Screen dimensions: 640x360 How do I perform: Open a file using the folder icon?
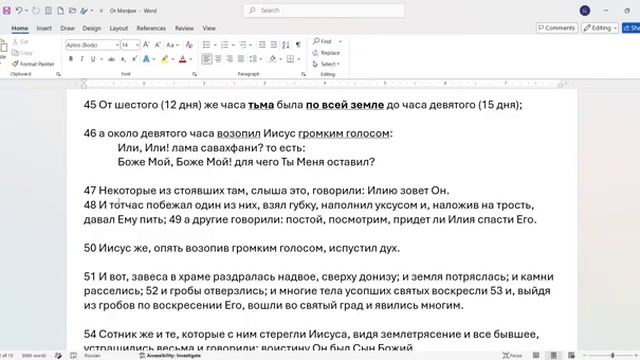(72, 11)
